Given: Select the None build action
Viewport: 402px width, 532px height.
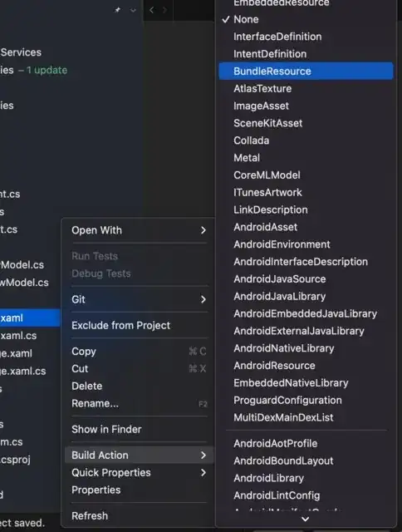Looking at the screenshot, I should click(x=306, y=19).
